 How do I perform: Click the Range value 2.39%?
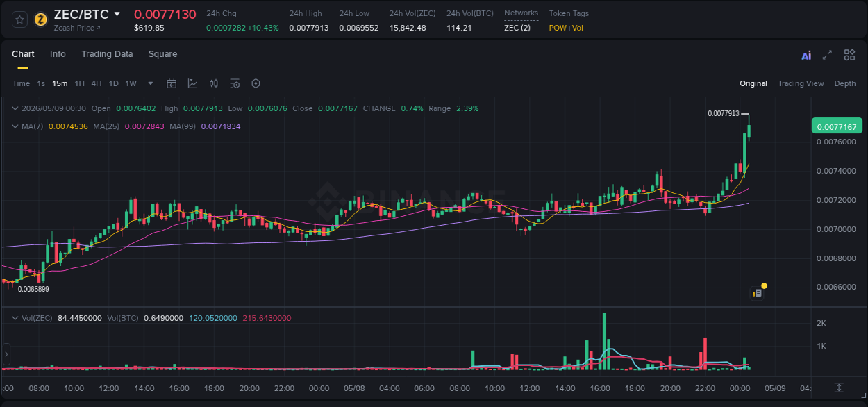pyautogui.click(x=467, y=108)
